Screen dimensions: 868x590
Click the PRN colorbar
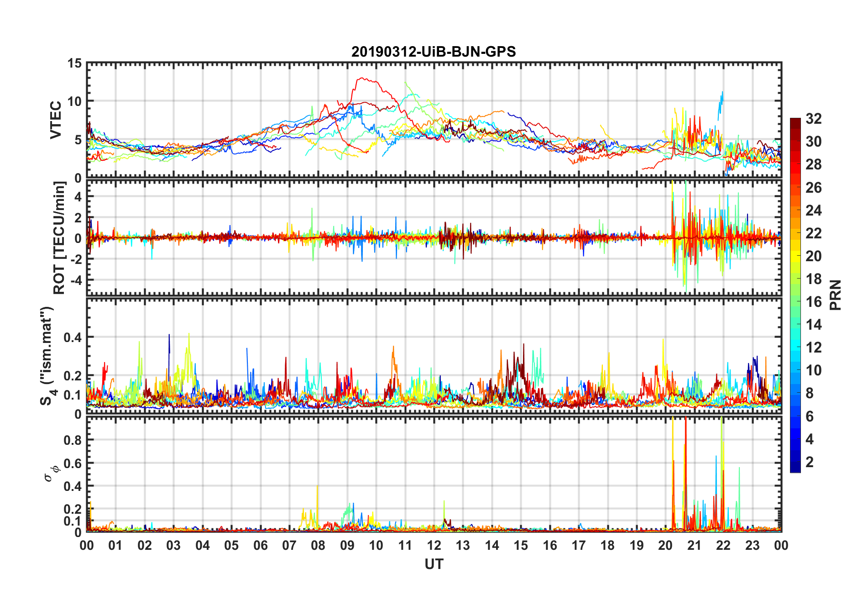click(795, 295)
